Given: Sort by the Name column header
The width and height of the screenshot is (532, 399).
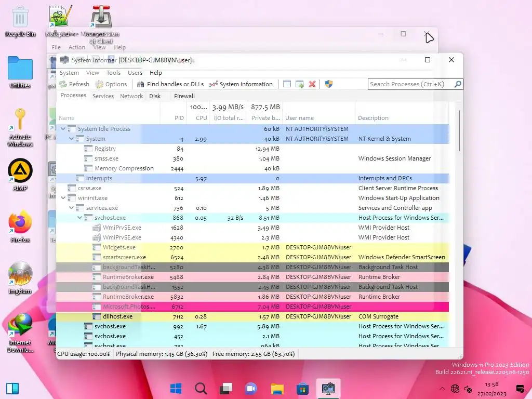Looking at the screenshot, I should [x=108, y=118].
